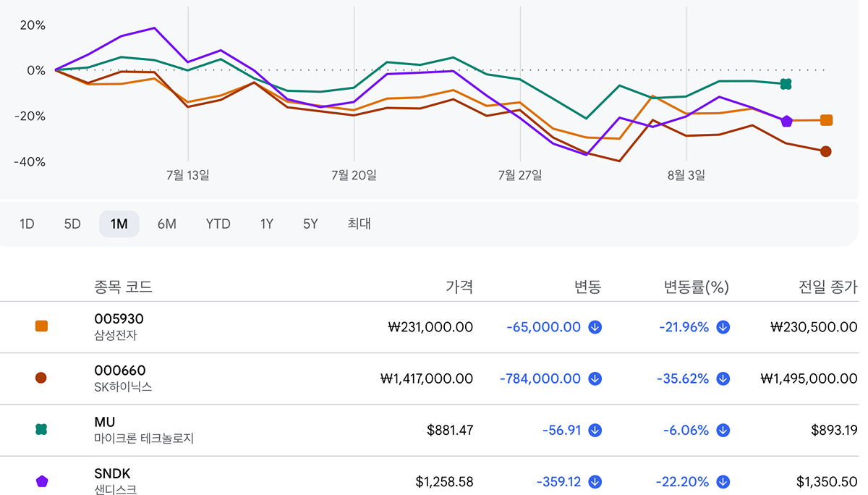Click previous close $1,350.50
868x495 pixels.
827,482
